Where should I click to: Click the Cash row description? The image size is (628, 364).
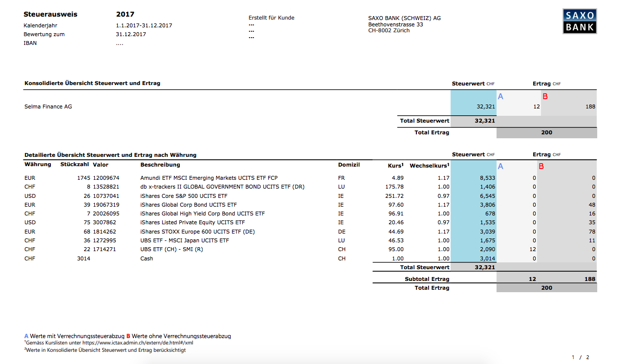point(147,258)
